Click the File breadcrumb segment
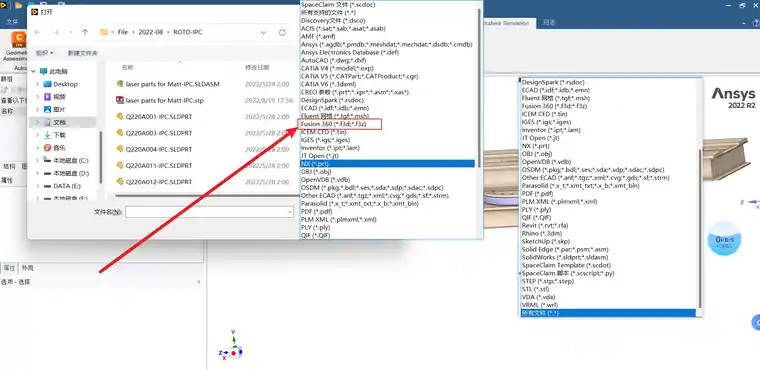Image resolution: width=760 pixels, height=370 pixels. [123, 32]
